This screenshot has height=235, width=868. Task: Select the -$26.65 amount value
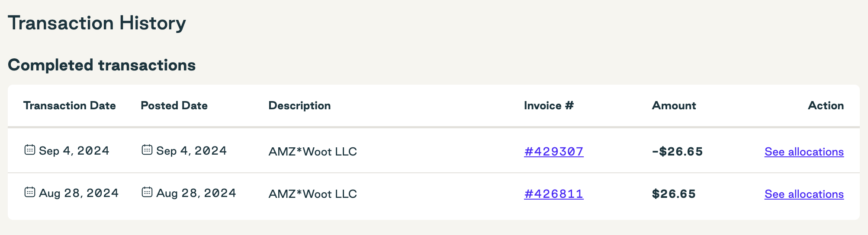[677, 152]
